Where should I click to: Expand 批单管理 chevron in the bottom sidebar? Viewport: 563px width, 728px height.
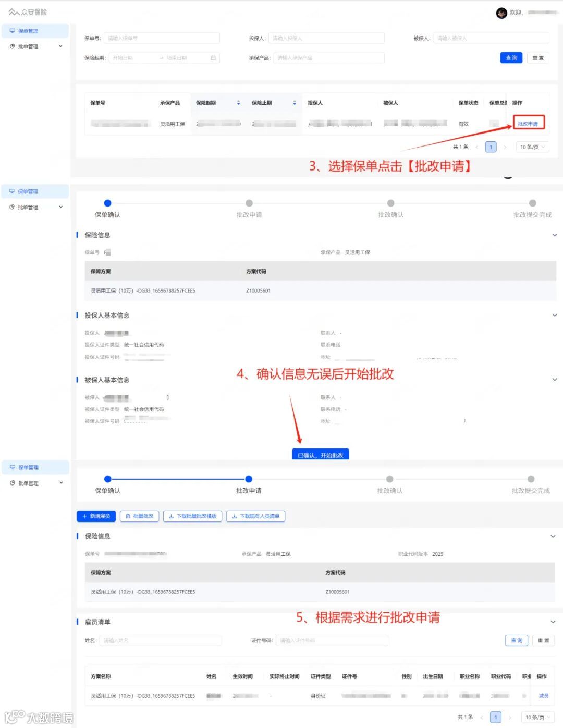coord(60,483)
